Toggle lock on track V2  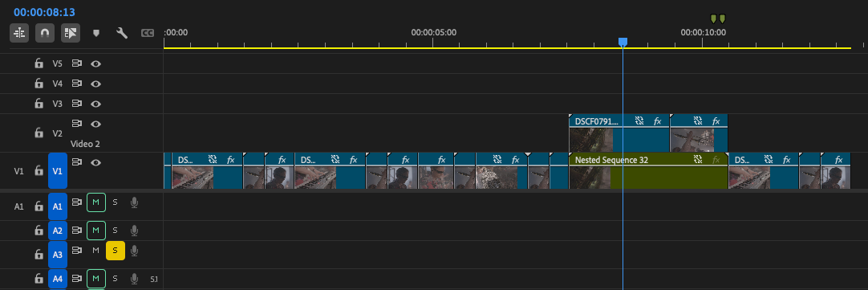[x=39, y=133]
